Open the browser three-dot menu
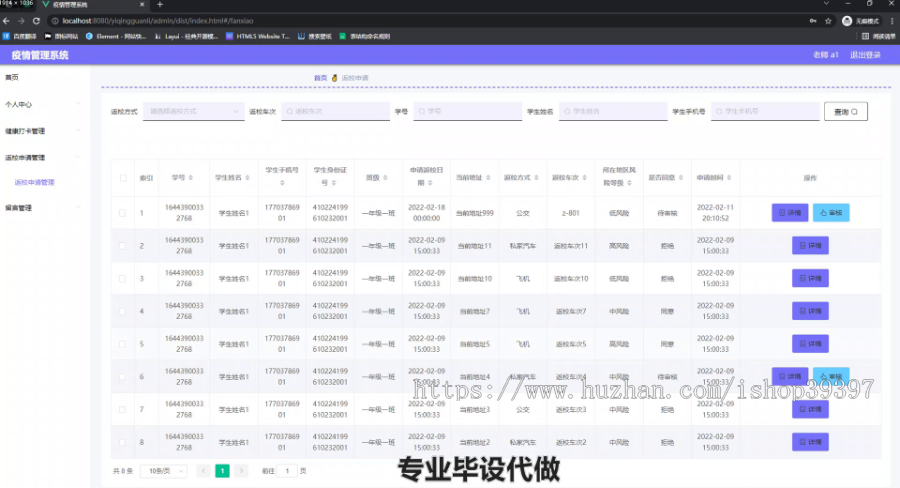Viewport: 900px width, 488px height. (893, 21)
